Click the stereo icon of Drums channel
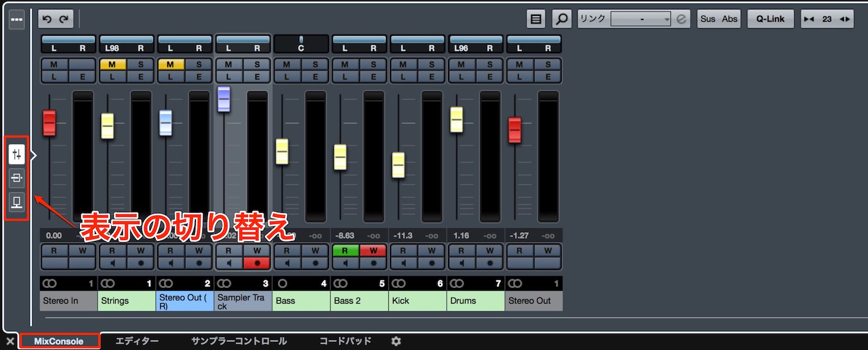868x350 pixels. [457, 283]
